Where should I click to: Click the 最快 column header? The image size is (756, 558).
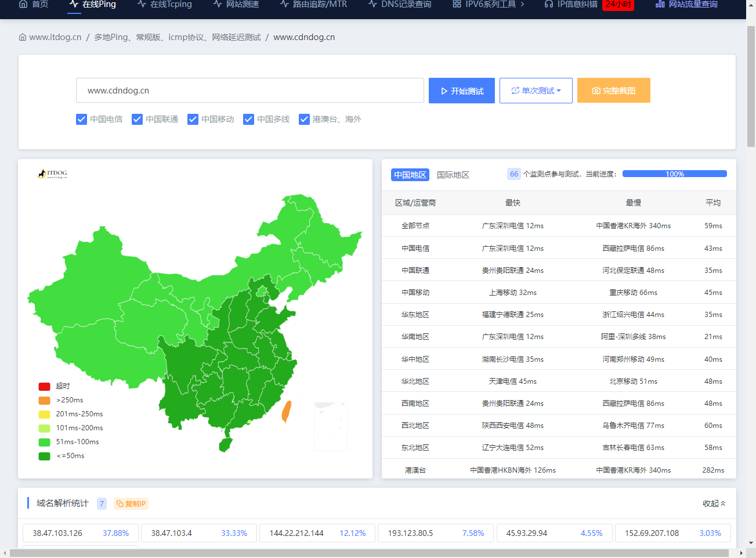pyautogui.click(x=513, y=203)
